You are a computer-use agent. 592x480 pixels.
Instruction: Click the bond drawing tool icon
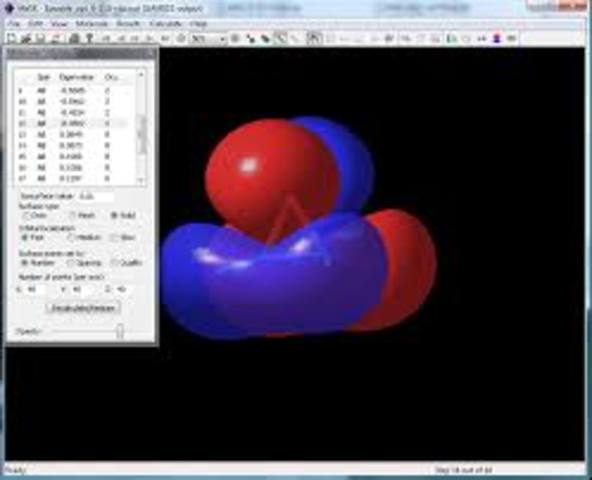pos(250,38)
